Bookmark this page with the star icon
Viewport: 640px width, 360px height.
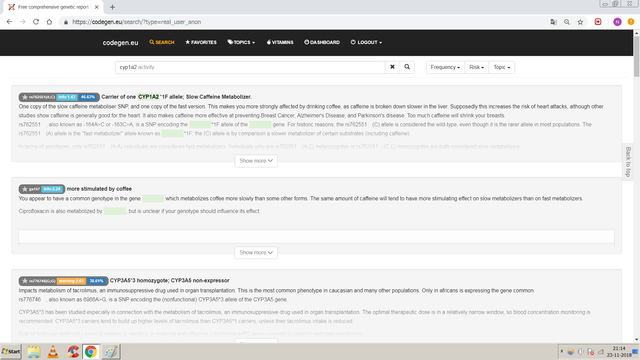pyautogui.click(x=580, y=22)
